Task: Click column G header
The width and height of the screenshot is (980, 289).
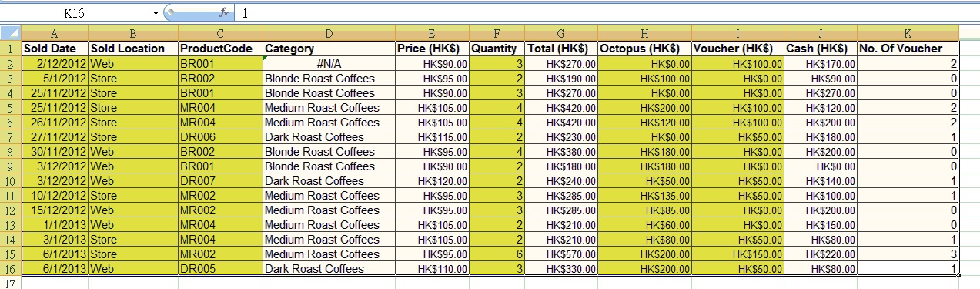Action: click(x=561, y=33)
